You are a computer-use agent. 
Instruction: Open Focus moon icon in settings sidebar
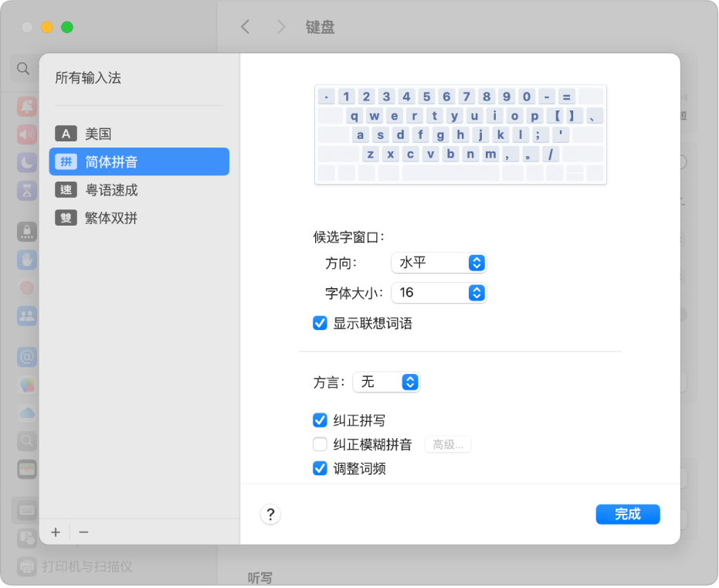(x=27, y=162)
